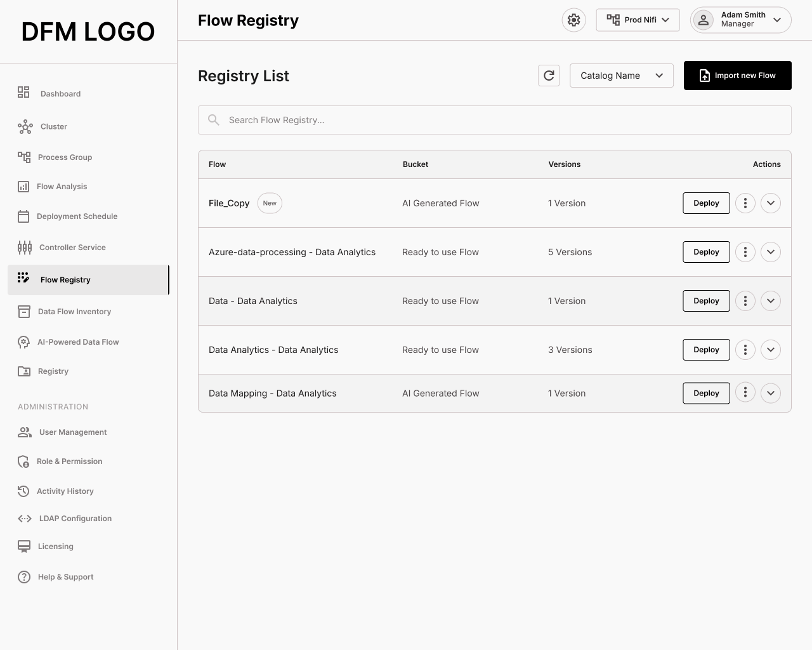The width and height of the screenshot is (812, 650).
Task: Open the User Management page
Action: pos(73,432)
